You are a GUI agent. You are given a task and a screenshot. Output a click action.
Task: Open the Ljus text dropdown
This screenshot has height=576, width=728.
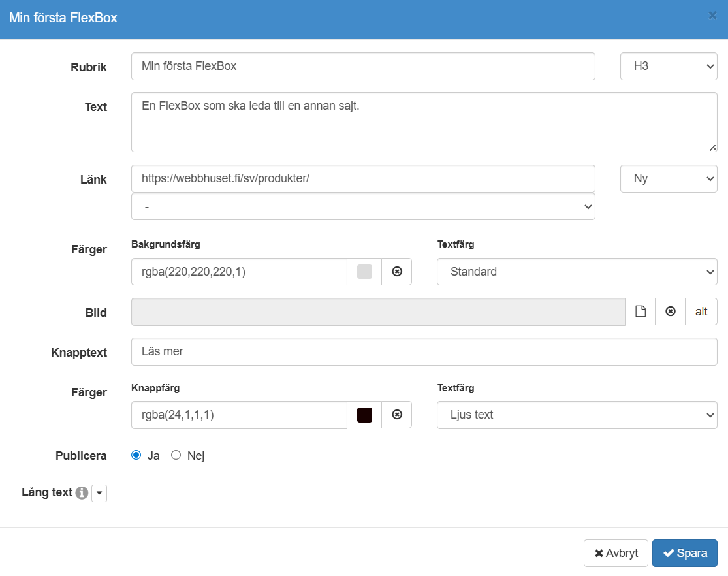coord(577,415)
